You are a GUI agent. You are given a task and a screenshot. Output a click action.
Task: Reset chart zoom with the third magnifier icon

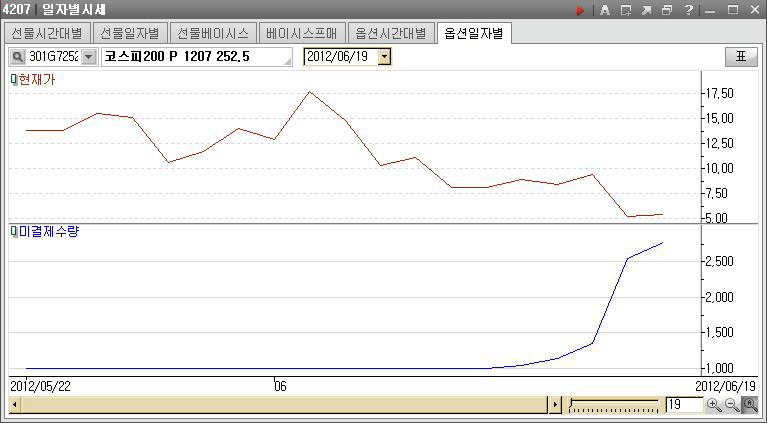749,405
